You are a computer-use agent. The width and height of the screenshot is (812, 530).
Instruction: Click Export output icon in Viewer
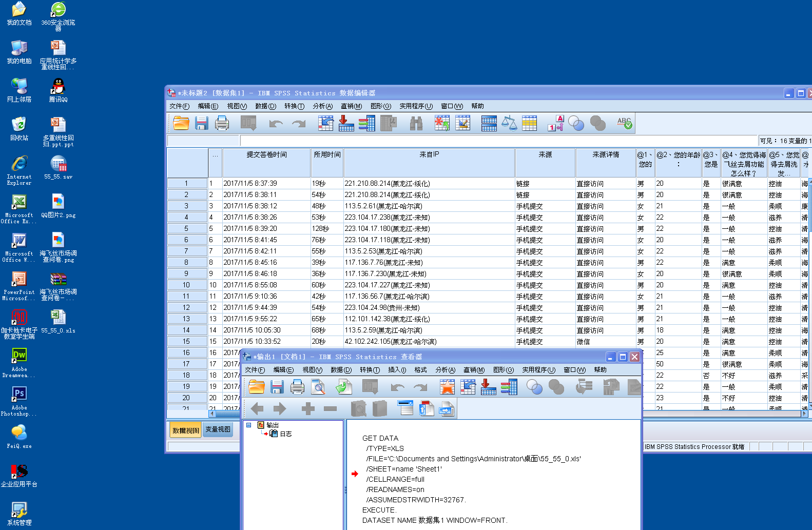pos(343,386)
